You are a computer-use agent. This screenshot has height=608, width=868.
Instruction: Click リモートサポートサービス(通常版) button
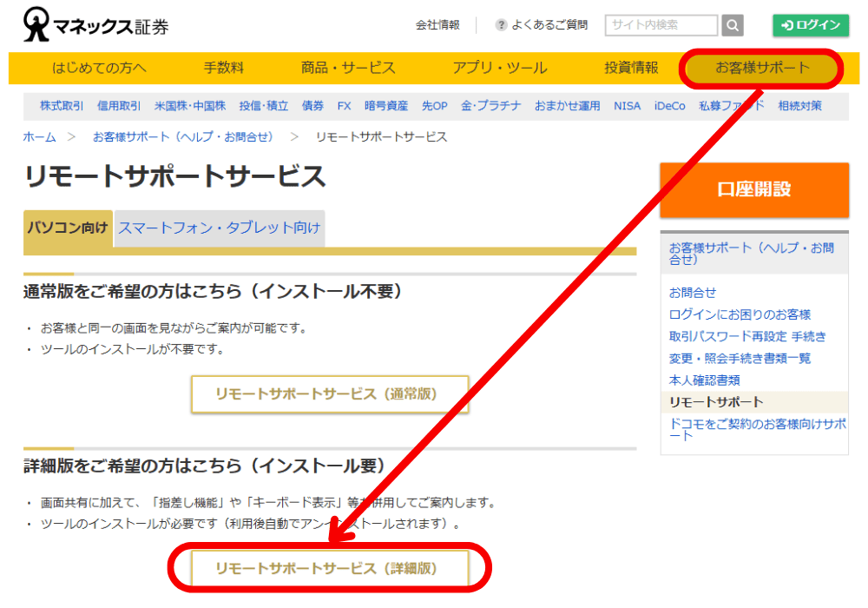330,394
